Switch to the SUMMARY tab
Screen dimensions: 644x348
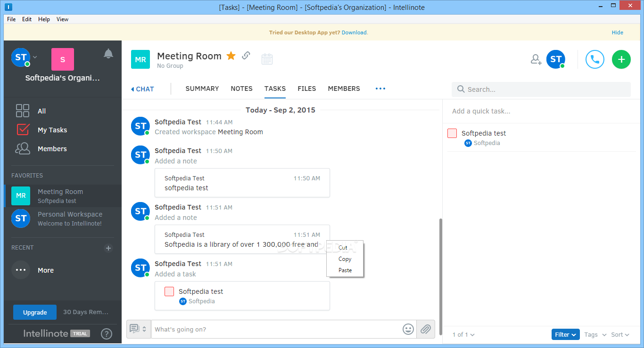click(x=202, y=89)
